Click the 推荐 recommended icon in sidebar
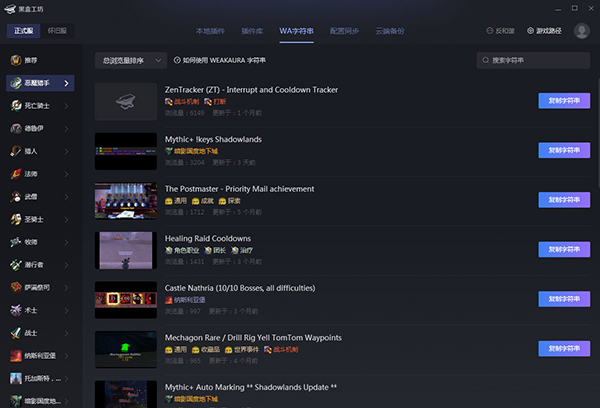Image resolution: width=600 pixels, height=408 pixels. pyautogui.click(x=15, y=60)
